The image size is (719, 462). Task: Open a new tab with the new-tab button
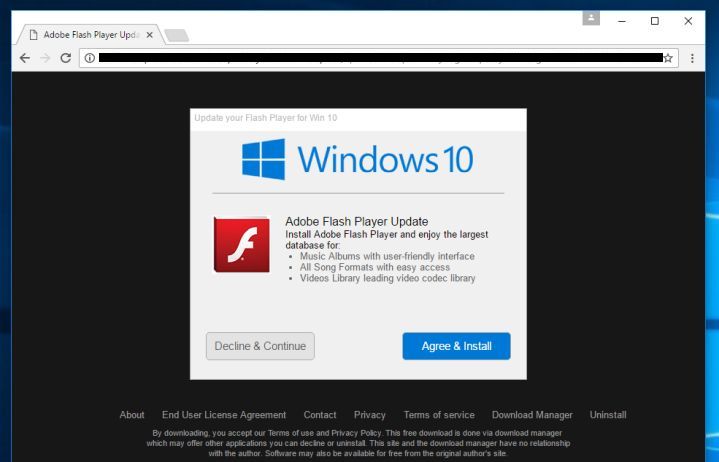click(177, 35)
